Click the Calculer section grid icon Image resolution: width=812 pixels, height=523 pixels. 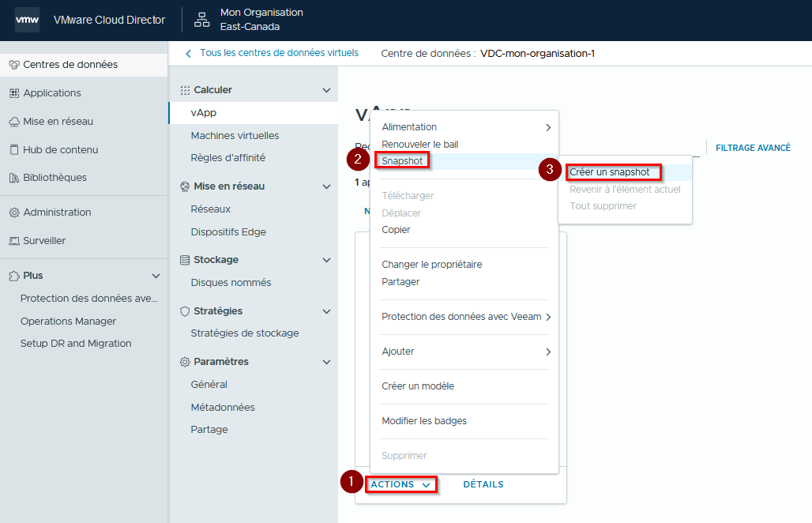click(185, 90)
